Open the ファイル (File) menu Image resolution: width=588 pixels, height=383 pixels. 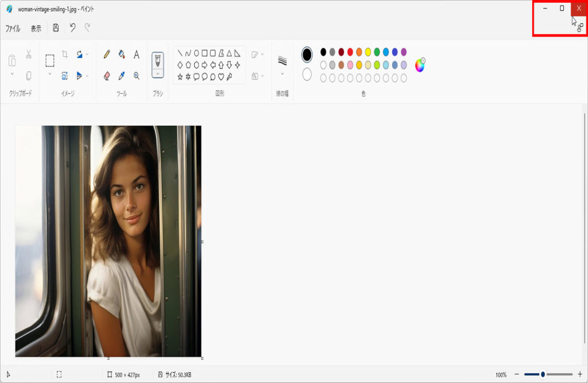pos(13,28)
